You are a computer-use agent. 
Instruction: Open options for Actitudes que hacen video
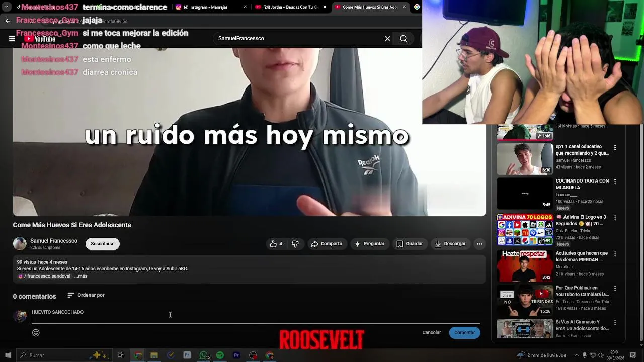[615, 254]
